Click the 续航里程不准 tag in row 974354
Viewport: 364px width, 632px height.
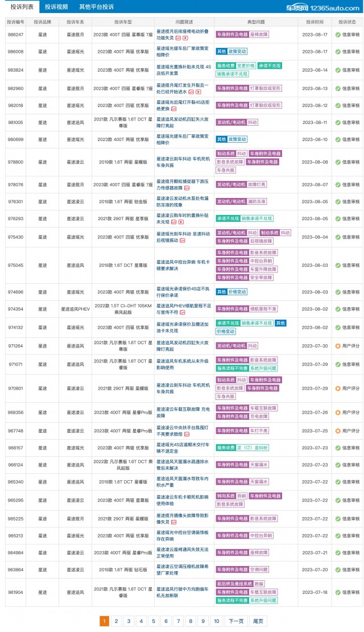pyautogui.click(x=263, y=309)
